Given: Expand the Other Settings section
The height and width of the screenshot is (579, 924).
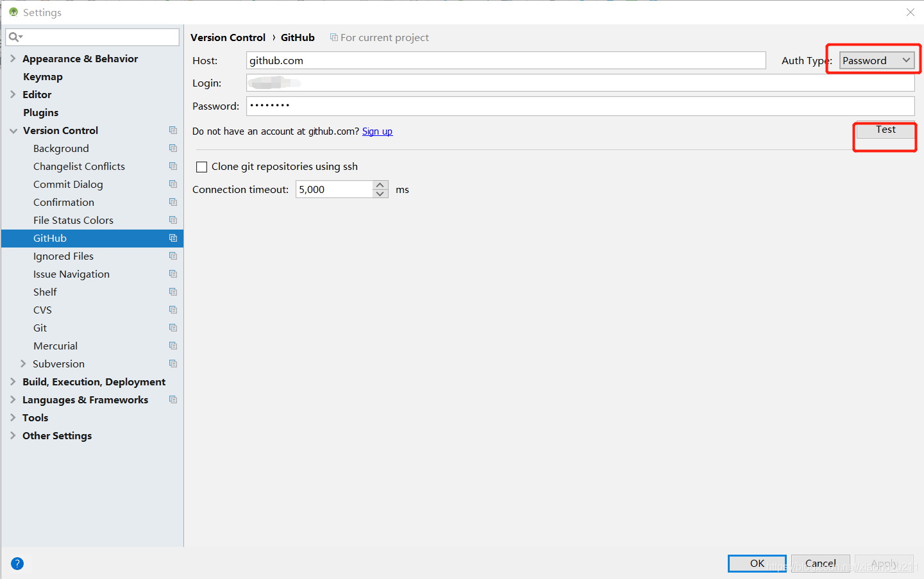Looking at the screenshot, I should click(13, 435).
